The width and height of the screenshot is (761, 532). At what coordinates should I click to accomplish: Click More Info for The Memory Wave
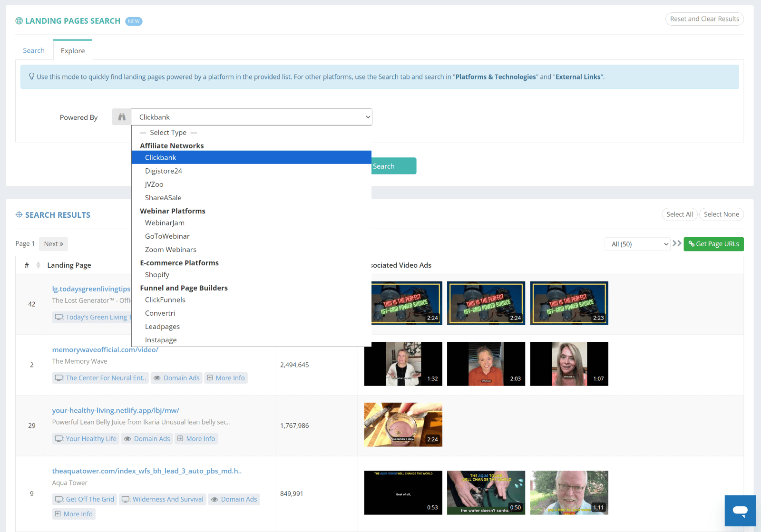(226, 378)
